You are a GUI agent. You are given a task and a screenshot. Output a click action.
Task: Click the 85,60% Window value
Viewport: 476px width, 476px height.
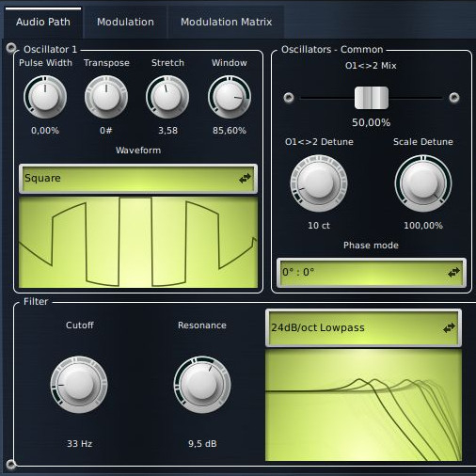[x=230, y=131]
